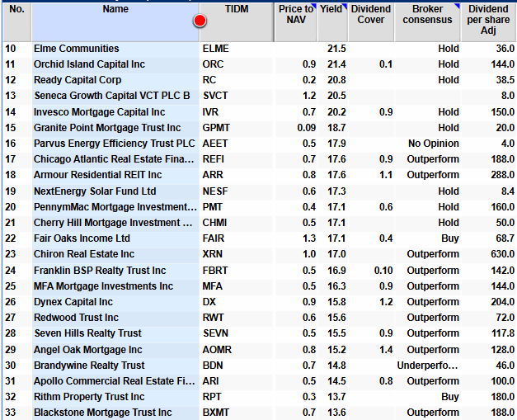Sort by Price to NAV column header
517x420 pixels.
296,21
